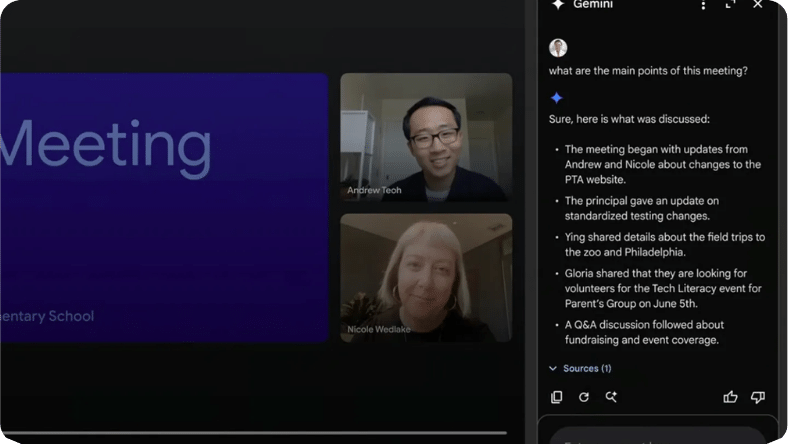
Task: Select Andrew Teoh's video tile
Action: 426,137
